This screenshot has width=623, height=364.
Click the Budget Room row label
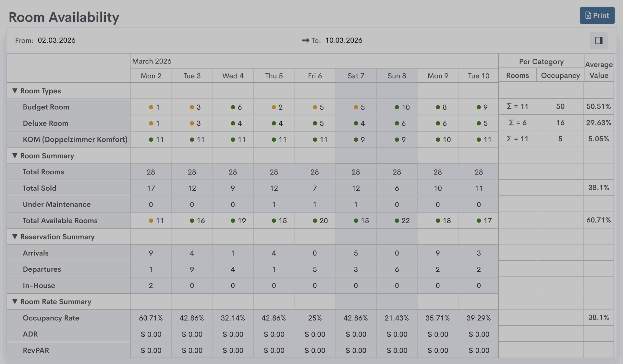coord(46,107)
